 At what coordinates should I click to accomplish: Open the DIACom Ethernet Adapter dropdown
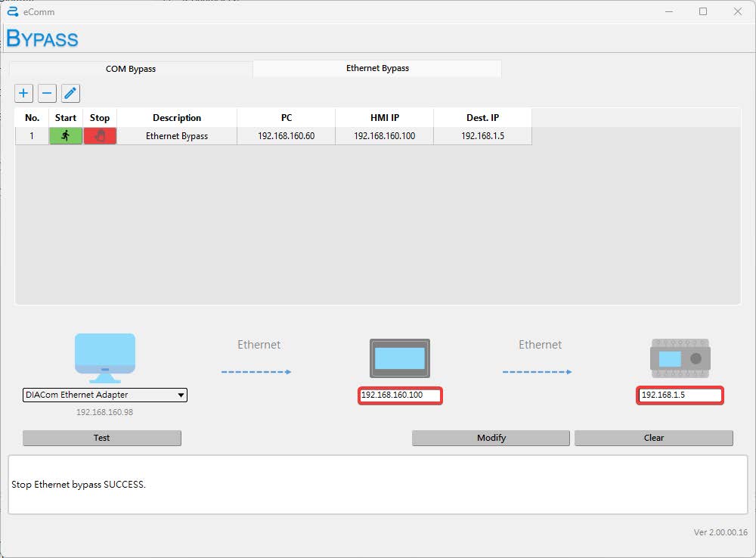point(105,395)
